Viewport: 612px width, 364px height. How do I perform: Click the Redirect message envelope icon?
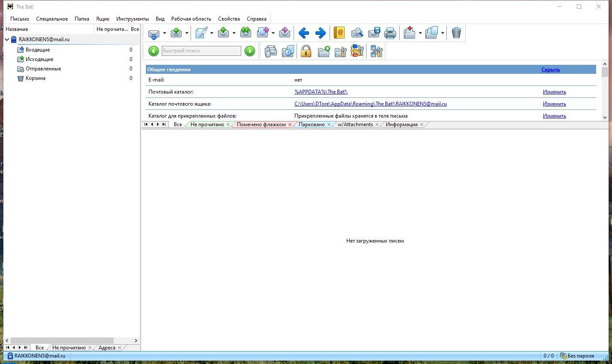tap(285, 33)
